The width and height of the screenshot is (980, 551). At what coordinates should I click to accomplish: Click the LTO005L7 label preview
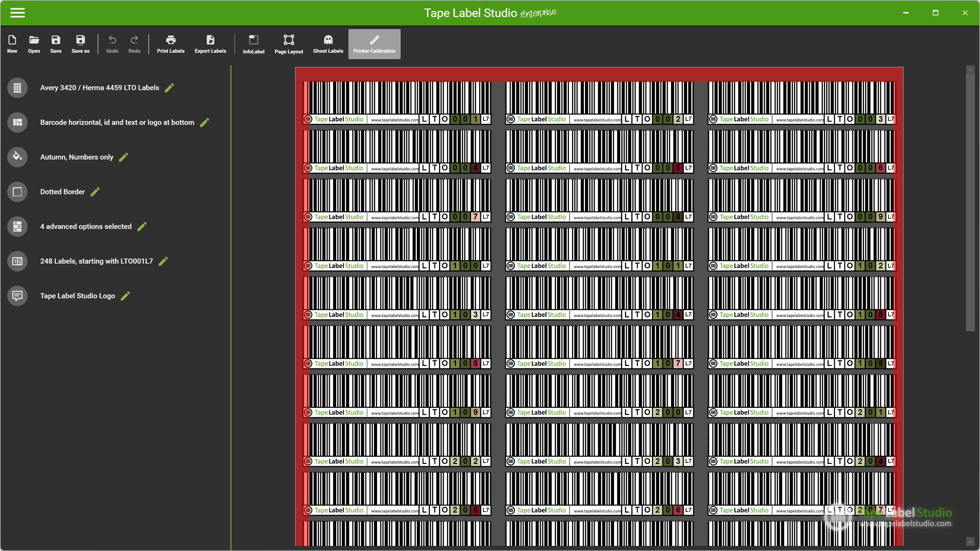coord(600,152)
